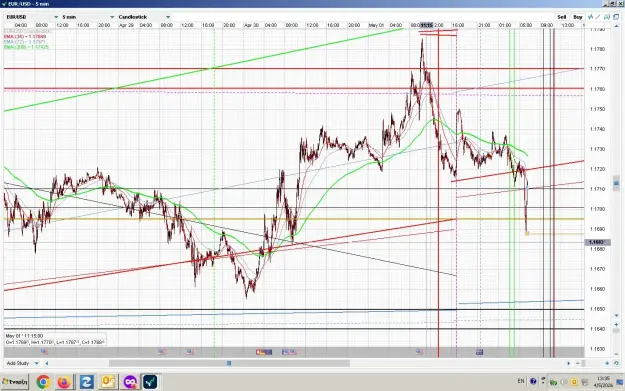Click the EMA (200) legend label
625x391 pixels.
[26, 47]
